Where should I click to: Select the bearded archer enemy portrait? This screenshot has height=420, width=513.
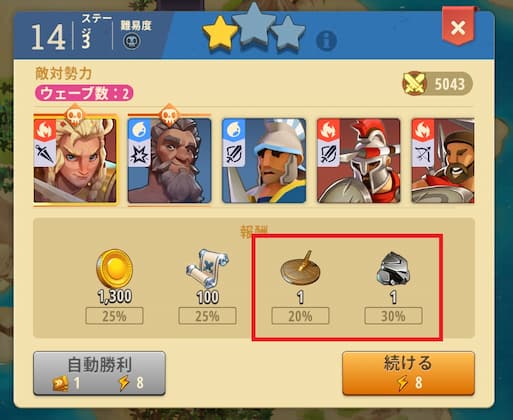[x=443, y=161]
